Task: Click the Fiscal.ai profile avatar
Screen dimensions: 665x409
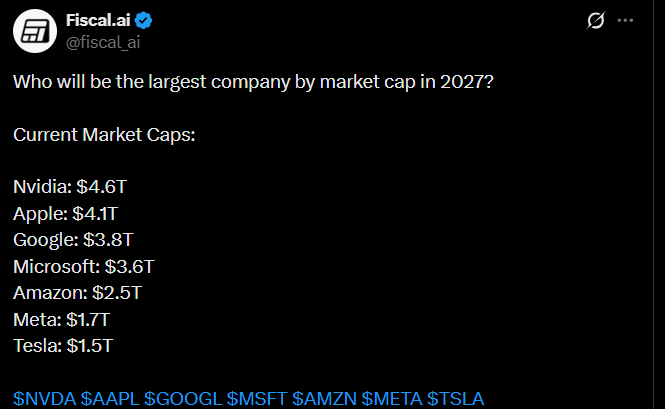Action: [35, 32]
